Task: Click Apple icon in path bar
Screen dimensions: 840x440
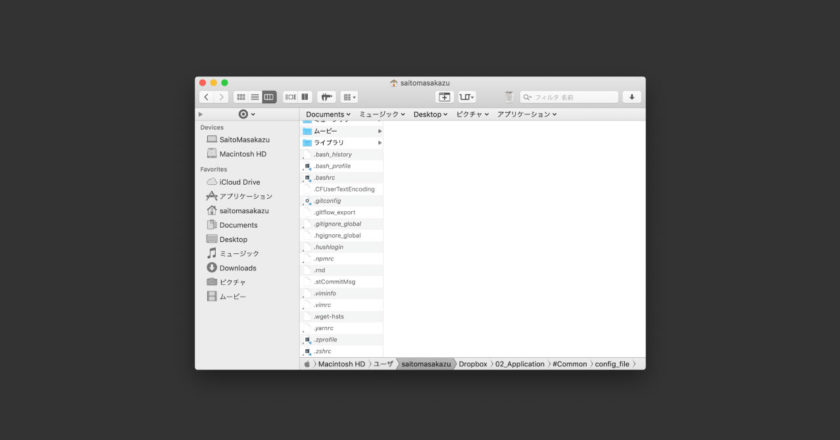Action: pos(307,364)
